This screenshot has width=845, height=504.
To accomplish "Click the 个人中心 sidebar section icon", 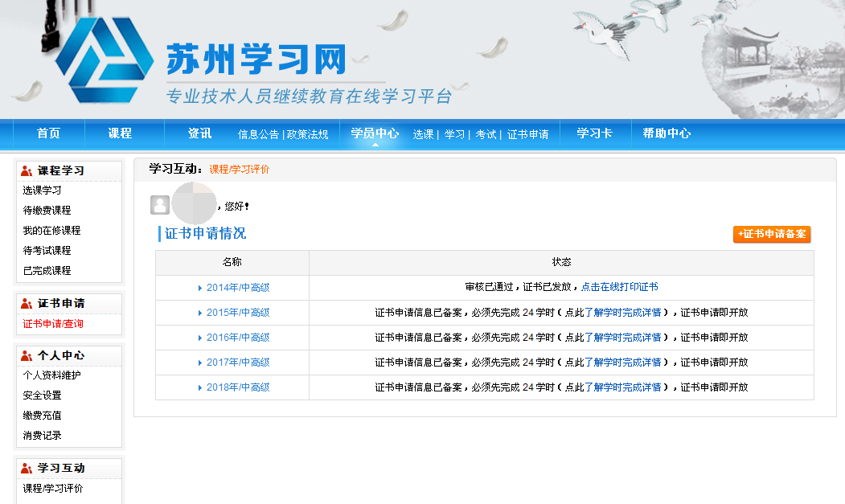I will [27, 355].
